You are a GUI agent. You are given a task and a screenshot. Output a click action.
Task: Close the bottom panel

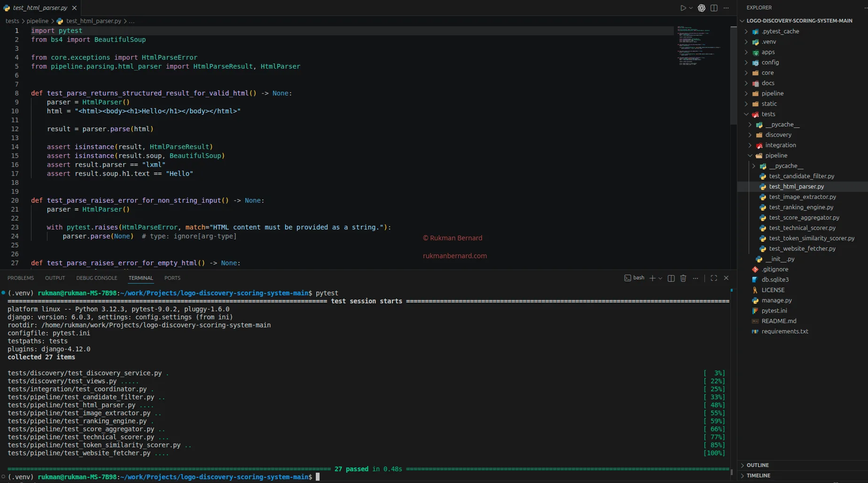(726, 278)
